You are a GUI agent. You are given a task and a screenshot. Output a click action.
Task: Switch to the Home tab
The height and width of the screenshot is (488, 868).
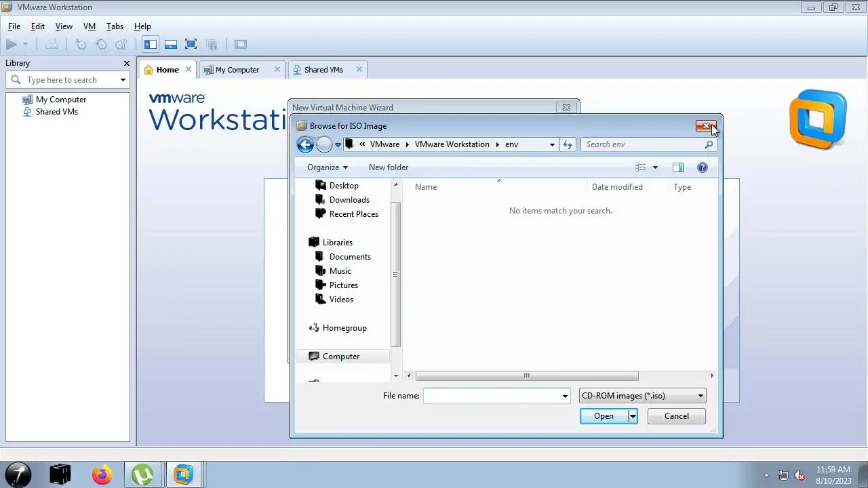point(167,70)
